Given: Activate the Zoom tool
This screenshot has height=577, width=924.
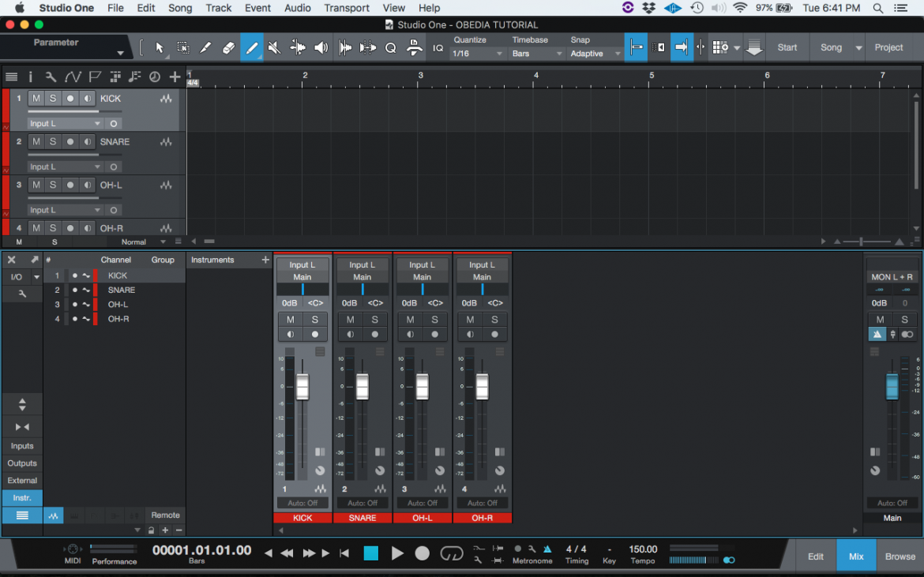Looking at the screenshot, I should (x=391, y=47).
